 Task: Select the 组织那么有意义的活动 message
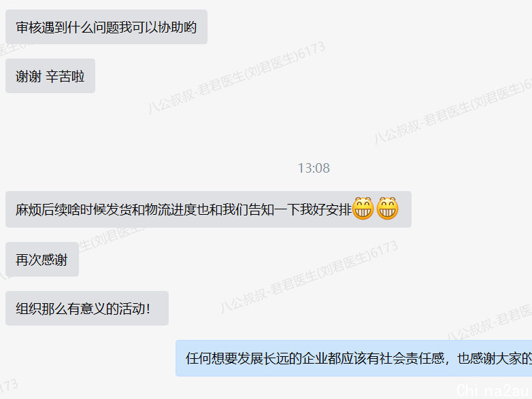pyautogui.click(x=87, y=308)
